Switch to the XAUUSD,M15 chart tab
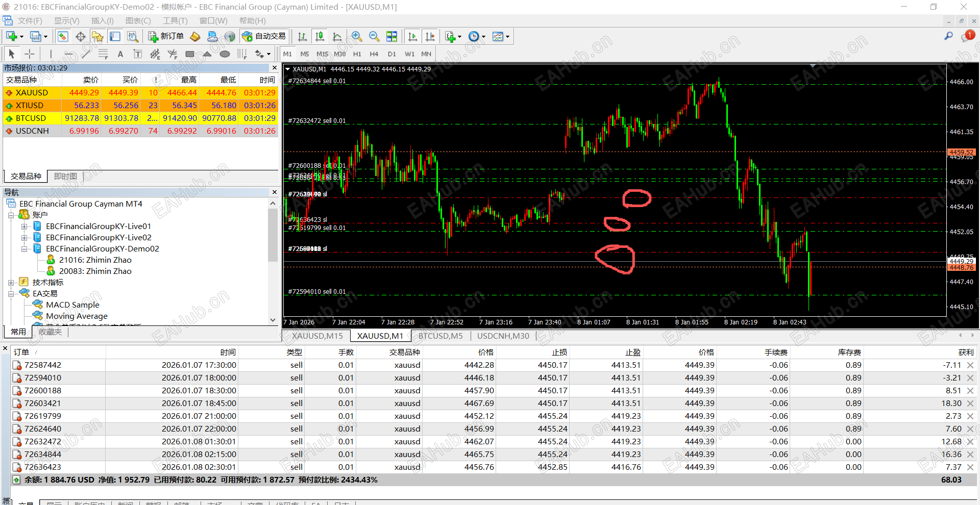 coord(317,336)
